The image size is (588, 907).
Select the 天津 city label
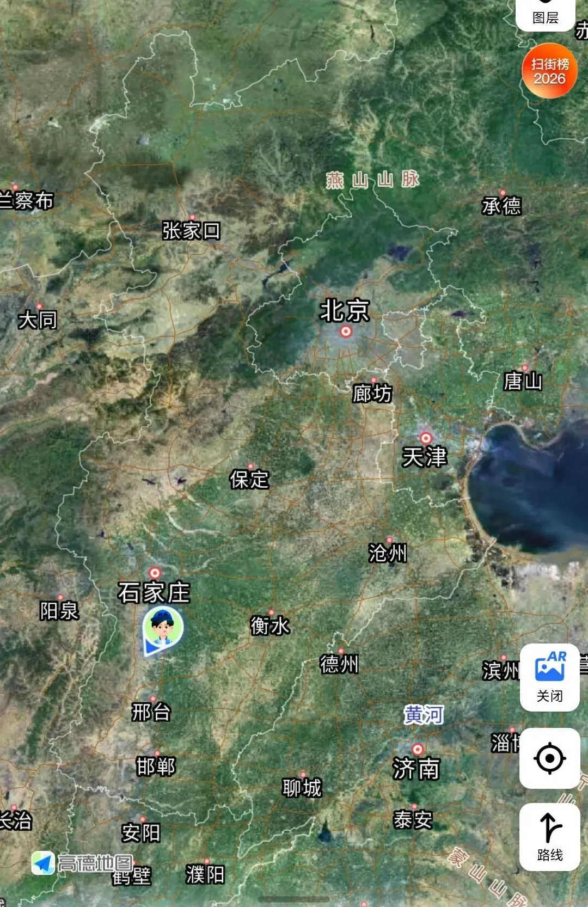click(x=424, y=457)
